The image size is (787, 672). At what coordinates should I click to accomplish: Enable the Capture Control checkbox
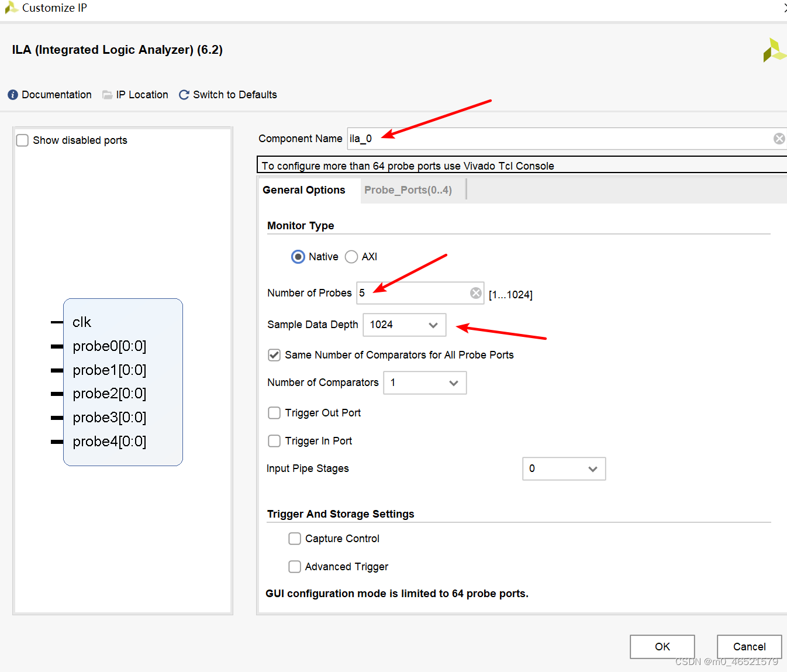coord(295,539)
